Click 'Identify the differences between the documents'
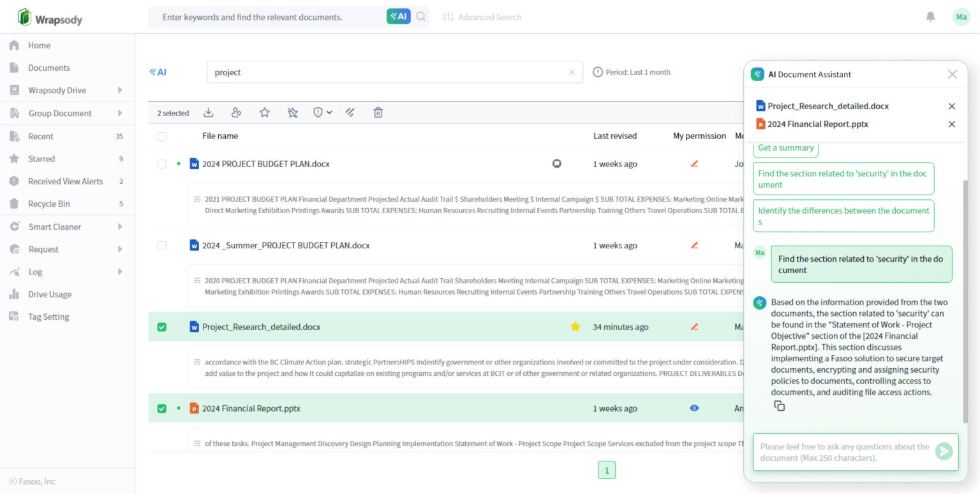Image resolution: width=980 pixels, height=494 pixels. [843, 215]
